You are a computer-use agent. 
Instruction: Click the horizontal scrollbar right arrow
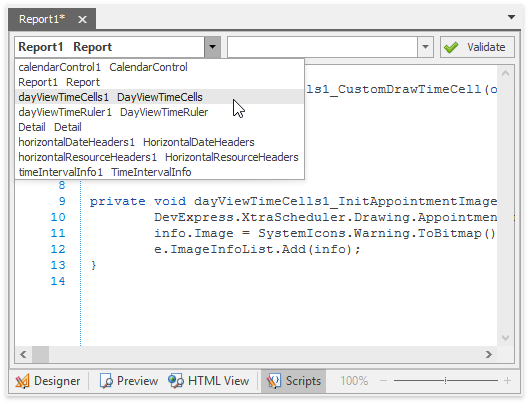point(489,354)
